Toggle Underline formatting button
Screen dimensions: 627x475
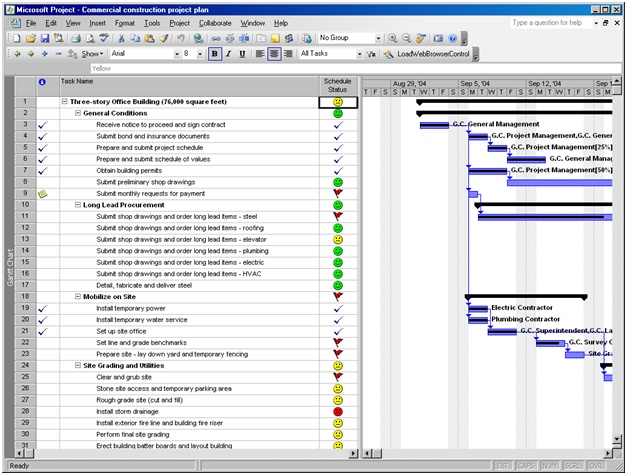[x=242, y=54]
